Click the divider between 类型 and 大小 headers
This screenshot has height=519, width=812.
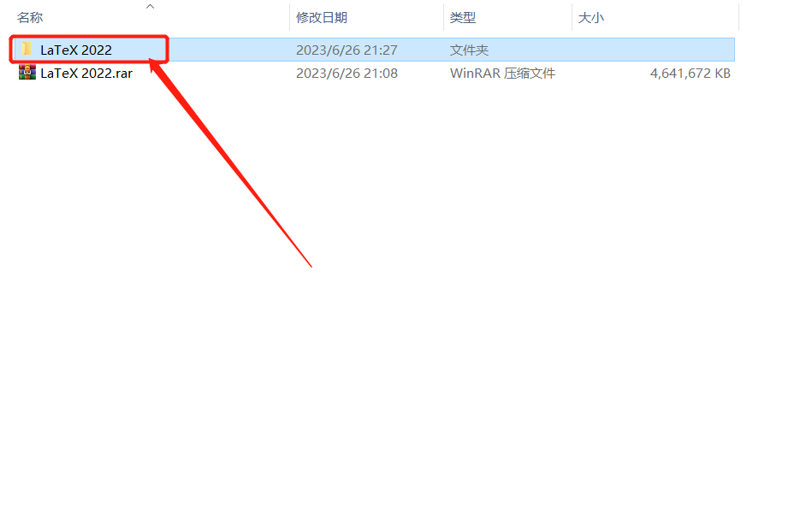pos(572,16)
